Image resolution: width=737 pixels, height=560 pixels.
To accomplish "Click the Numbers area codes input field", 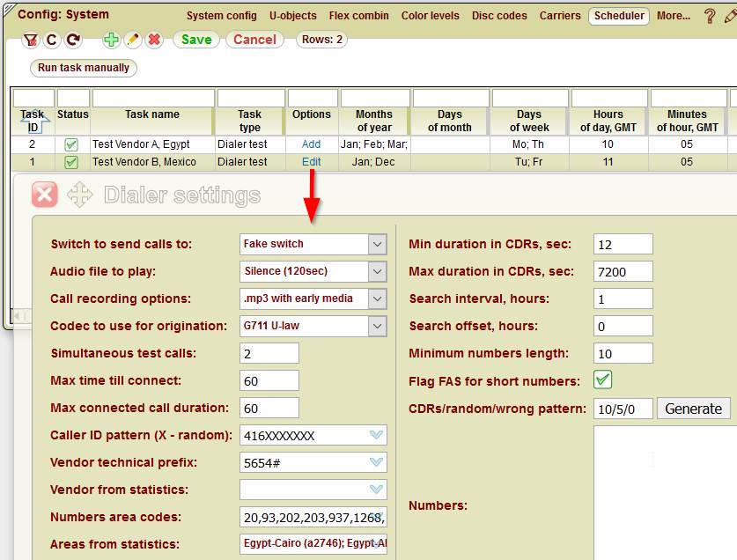I will coord(308,517).
